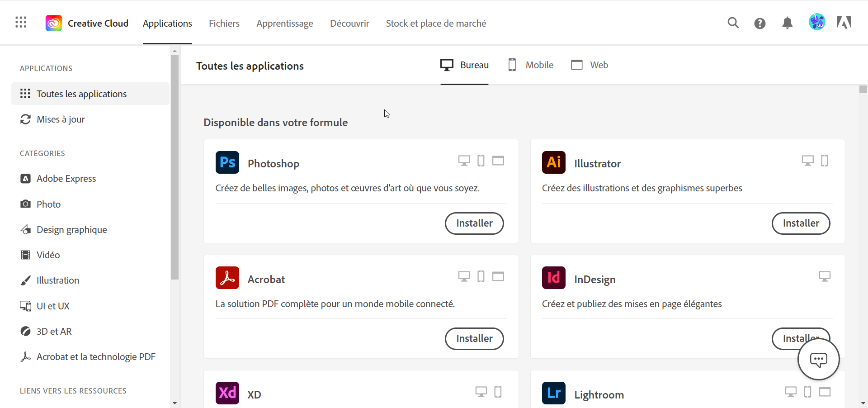Install Photoshop with its Installer button
The height and width of the screenshot is (408, 868).
tap(474, 223)
